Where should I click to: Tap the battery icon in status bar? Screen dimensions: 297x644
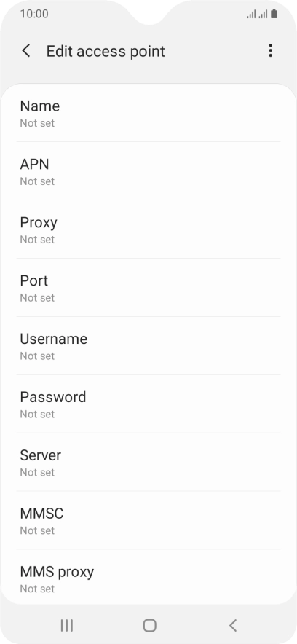tap(274, 14)
